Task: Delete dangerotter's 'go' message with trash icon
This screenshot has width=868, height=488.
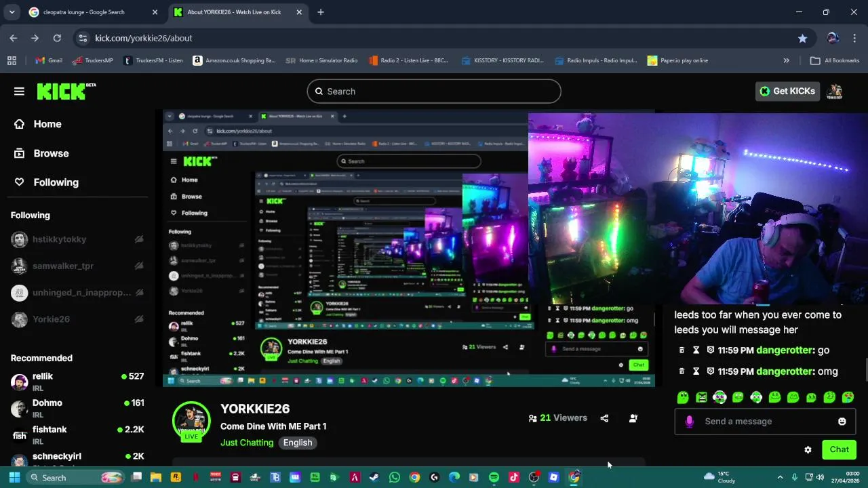Action: coord(682,350)
